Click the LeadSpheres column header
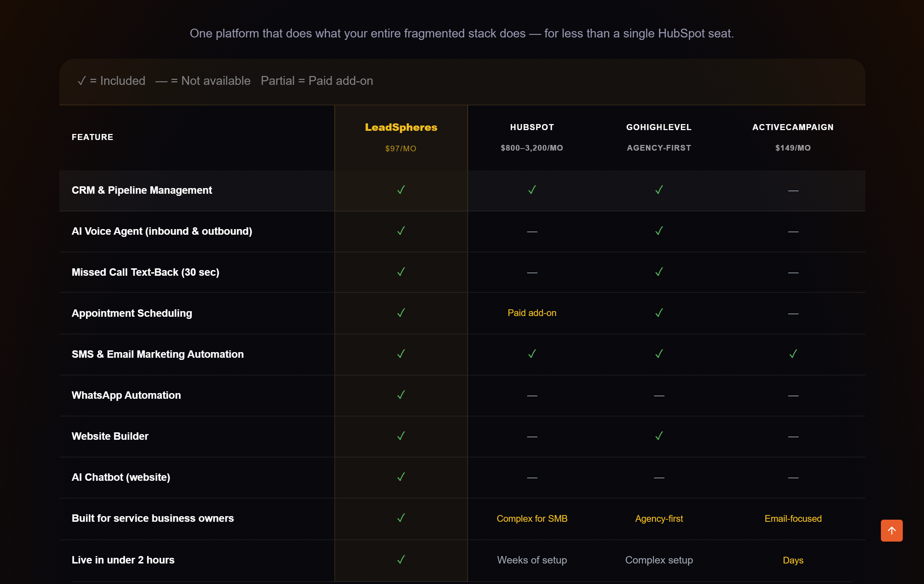The height and width of the screenshot is (584, 924). (x=401, y=127)
